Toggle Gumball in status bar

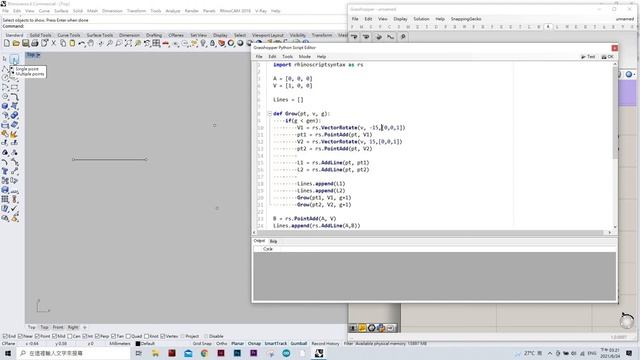click(299, 344)
